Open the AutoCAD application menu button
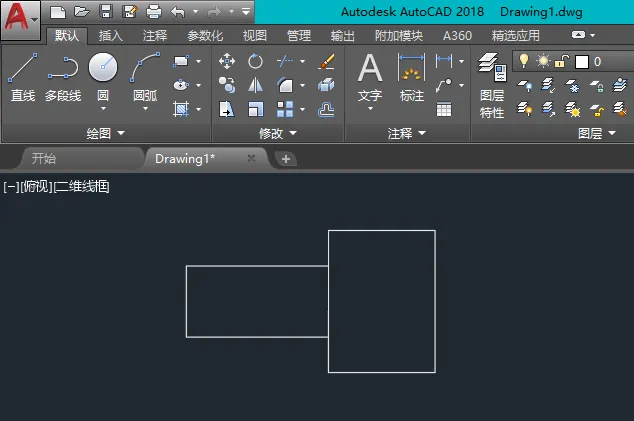Screen dimensions: 634x421 pyautogui.click(x=20, y=19)
